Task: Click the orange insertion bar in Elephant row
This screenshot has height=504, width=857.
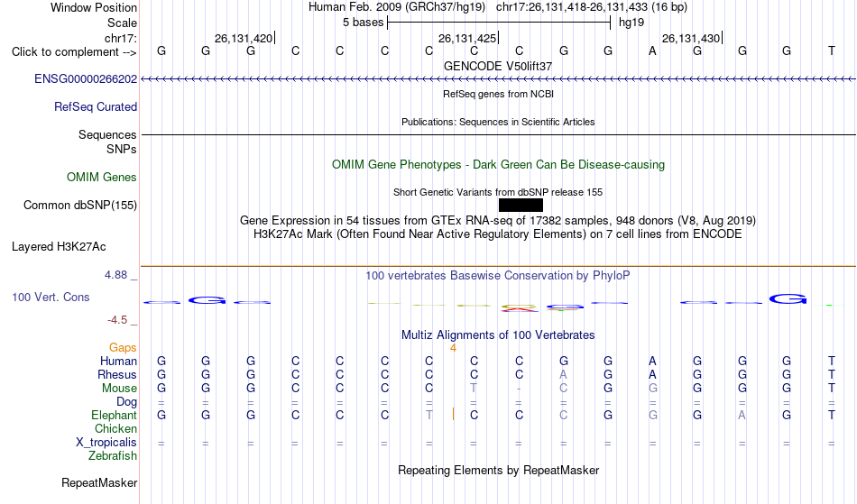Action: click(453, 415)
